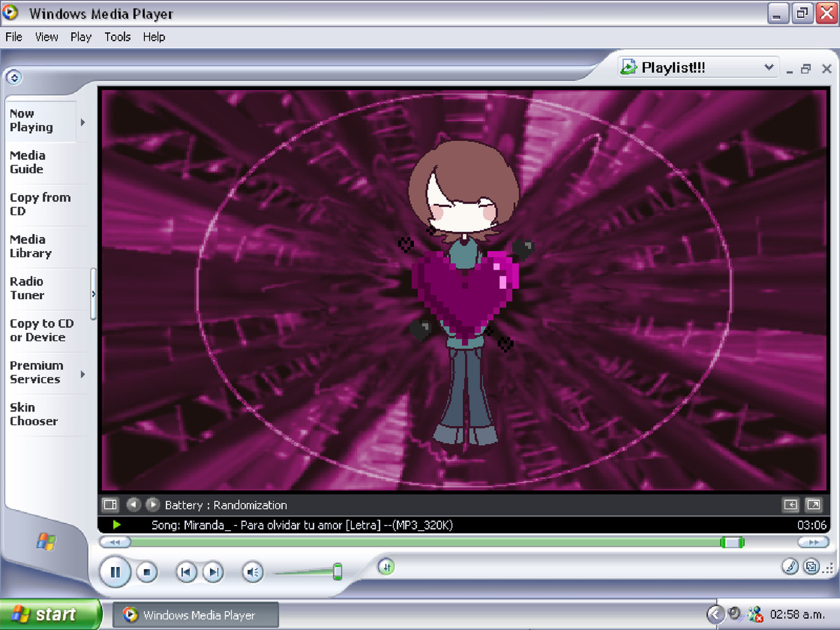
Task: Select Windows Media Player taskbar button
Action: [196, 615]
